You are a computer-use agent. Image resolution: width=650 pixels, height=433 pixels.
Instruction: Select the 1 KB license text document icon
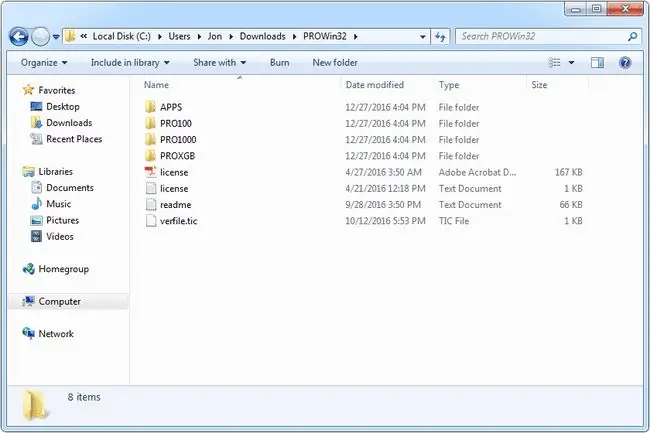151,188
